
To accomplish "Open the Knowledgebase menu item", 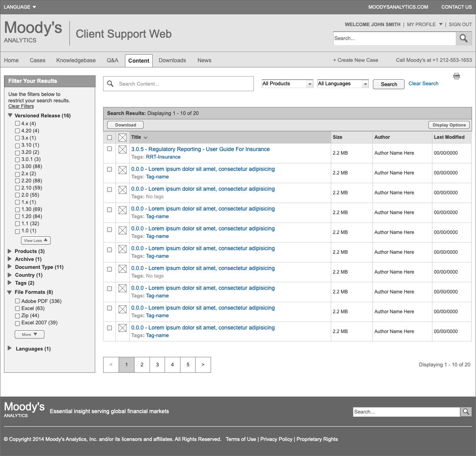I will click(76, 60).
